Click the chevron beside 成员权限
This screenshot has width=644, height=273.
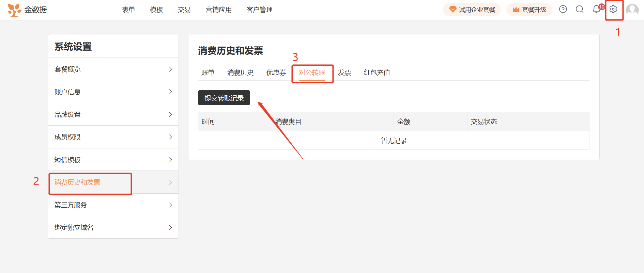[x=171, y=137]
